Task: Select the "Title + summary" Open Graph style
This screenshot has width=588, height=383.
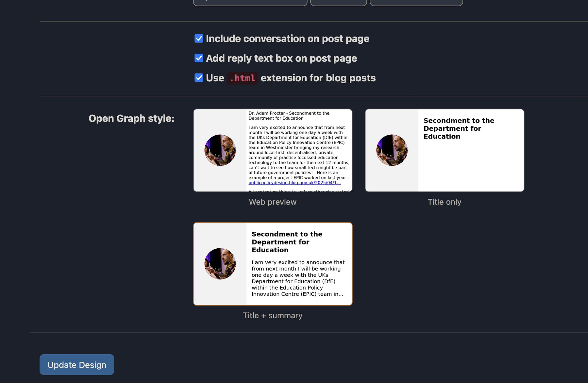Action: tap(273, 263)
